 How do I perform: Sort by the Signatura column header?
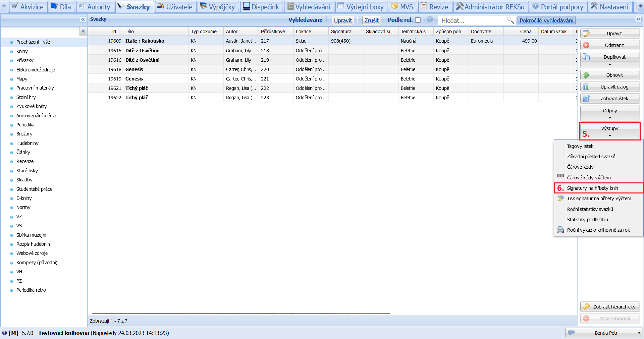(x=346, y=32)
